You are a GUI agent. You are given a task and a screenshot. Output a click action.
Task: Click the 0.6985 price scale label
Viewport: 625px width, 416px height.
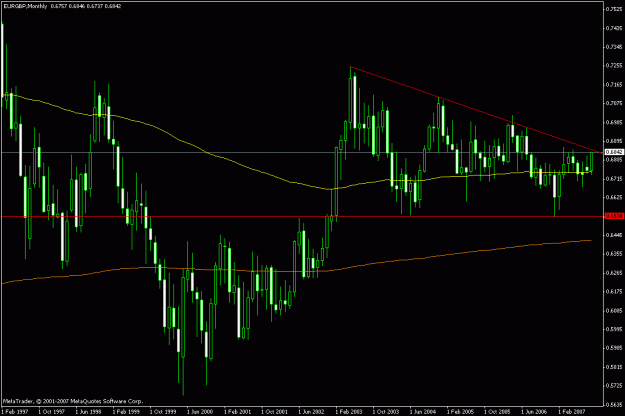614,122
